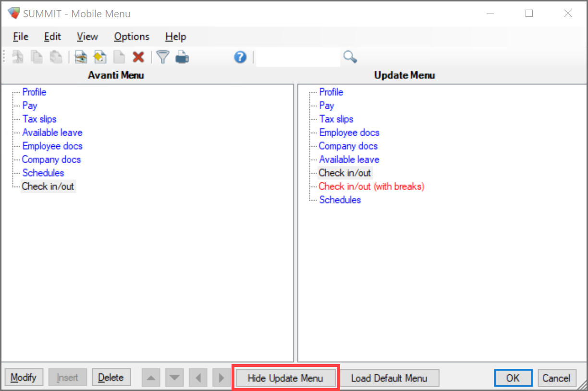Open the filter funnel tool
This screenshot has height=391, width=588.
coord(163,57)
